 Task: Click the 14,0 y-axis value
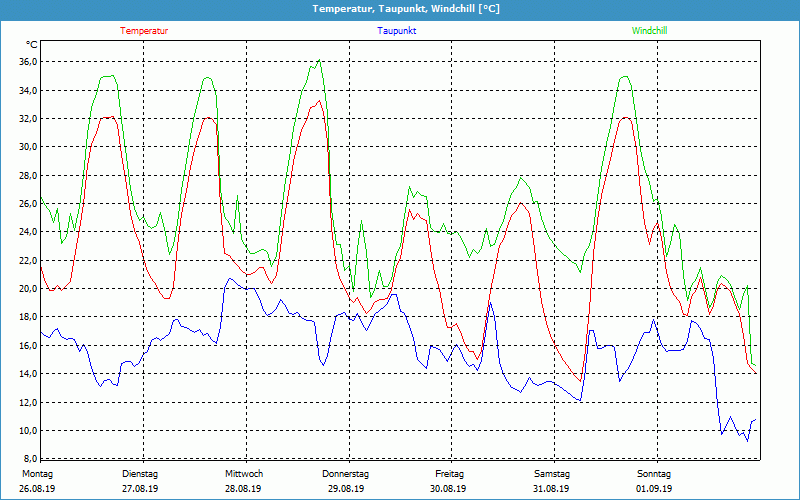pos(28,374)
